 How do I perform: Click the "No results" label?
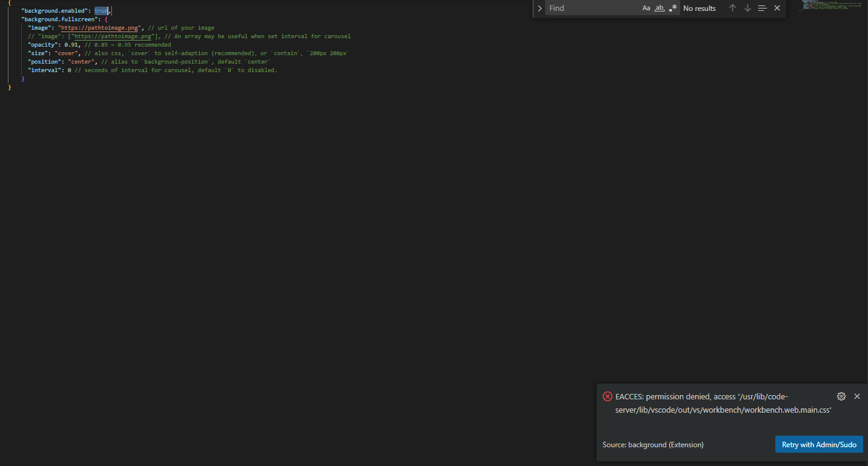click(x=700, y=8)
